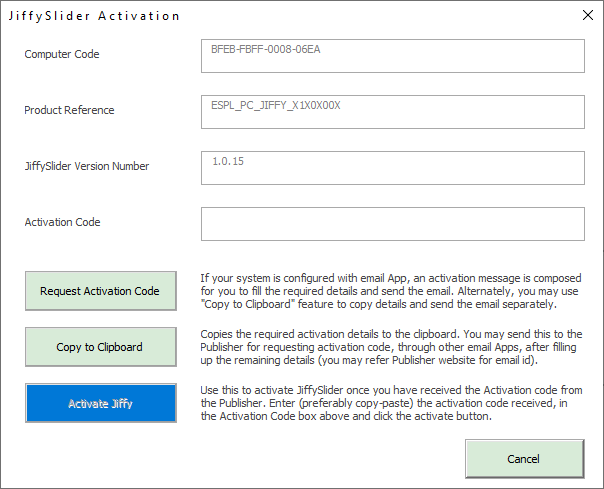Click the Computer Code label
The image size is (604, 489).
point(62,54)
